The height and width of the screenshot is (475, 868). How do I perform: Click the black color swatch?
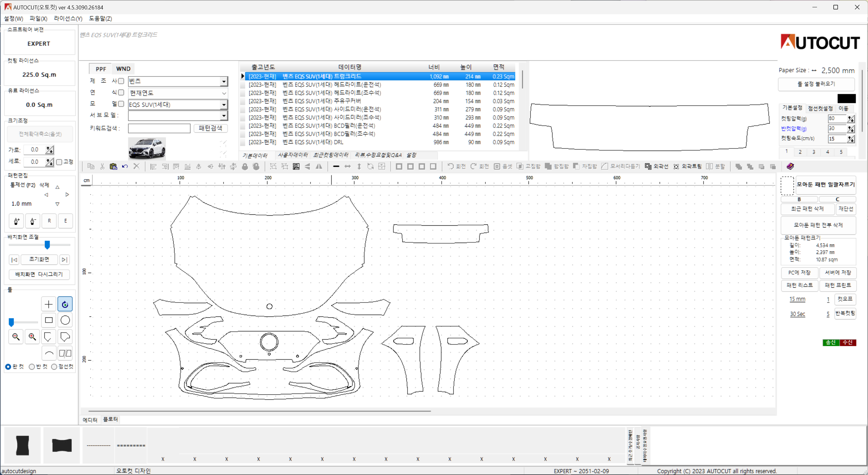tap(846, 98)
